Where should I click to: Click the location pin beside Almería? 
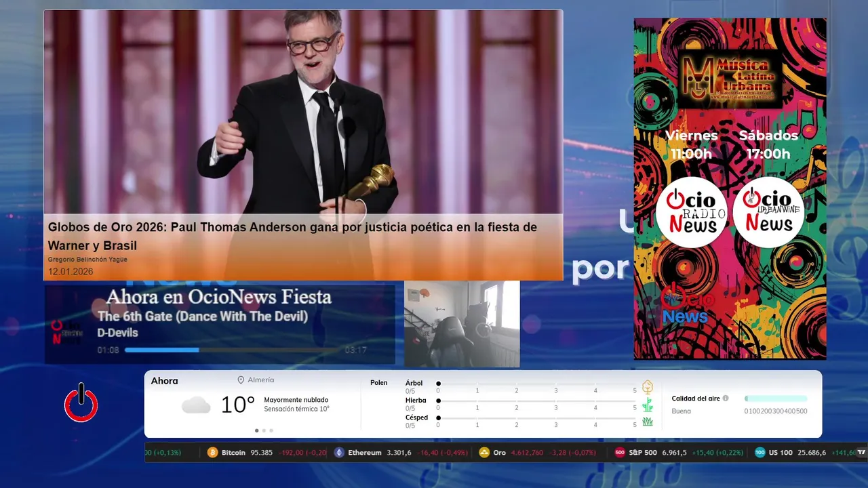point(241,380)
